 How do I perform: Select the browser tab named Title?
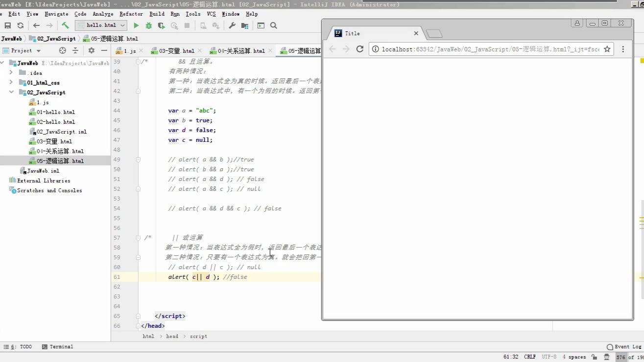(x=375, y=33)
